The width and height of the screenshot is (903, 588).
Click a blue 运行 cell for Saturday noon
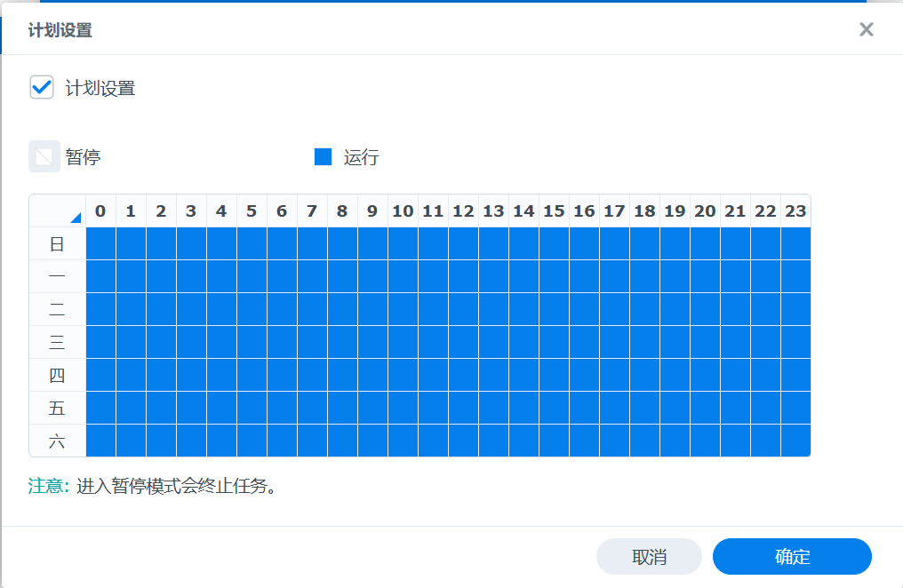coord(463,441)
